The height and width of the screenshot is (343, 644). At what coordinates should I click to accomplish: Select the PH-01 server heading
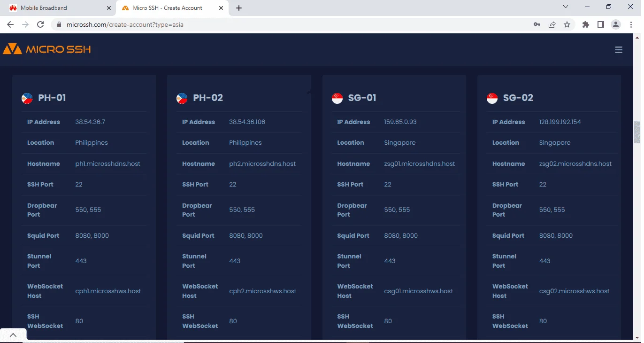[52, 98]
